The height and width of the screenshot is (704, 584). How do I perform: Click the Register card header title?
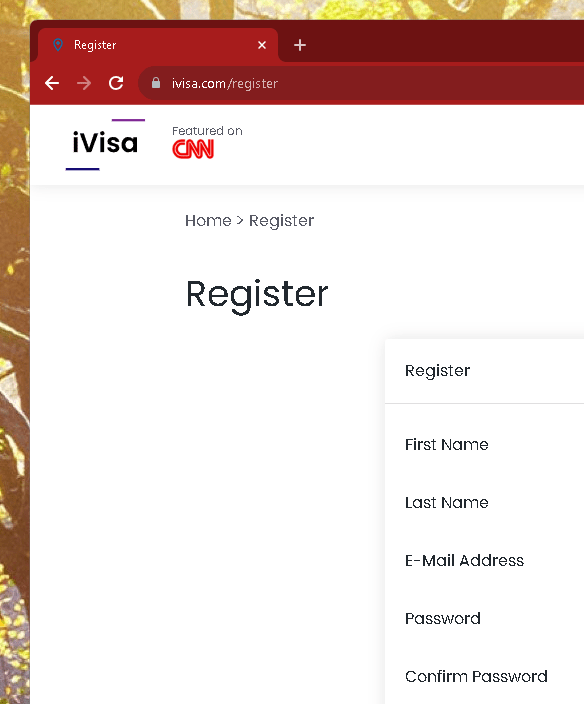(x=438, y=371)
